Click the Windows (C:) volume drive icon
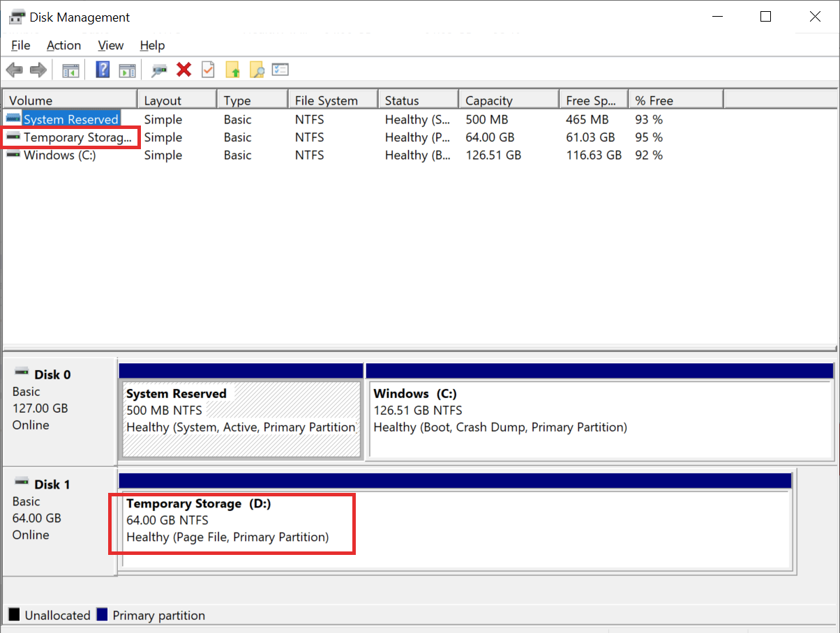This screenshot has width=840, height=633. tap(13, 155)
